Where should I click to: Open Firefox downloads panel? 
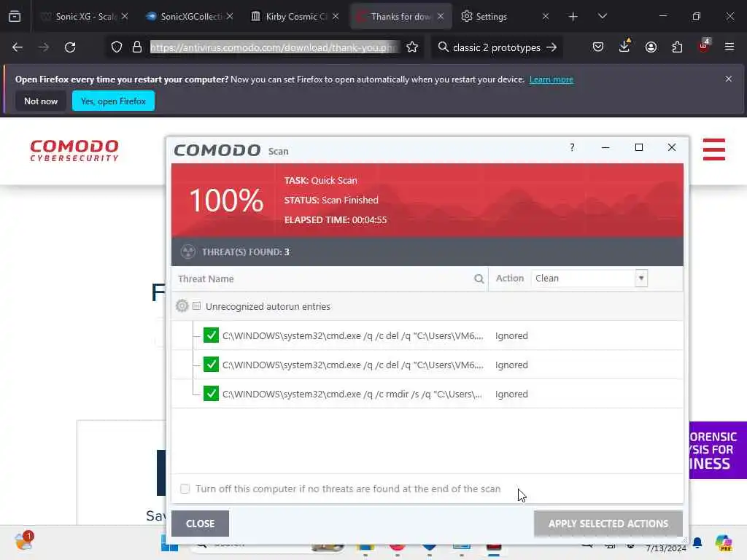pyautogui.click(x=624, y=46)
